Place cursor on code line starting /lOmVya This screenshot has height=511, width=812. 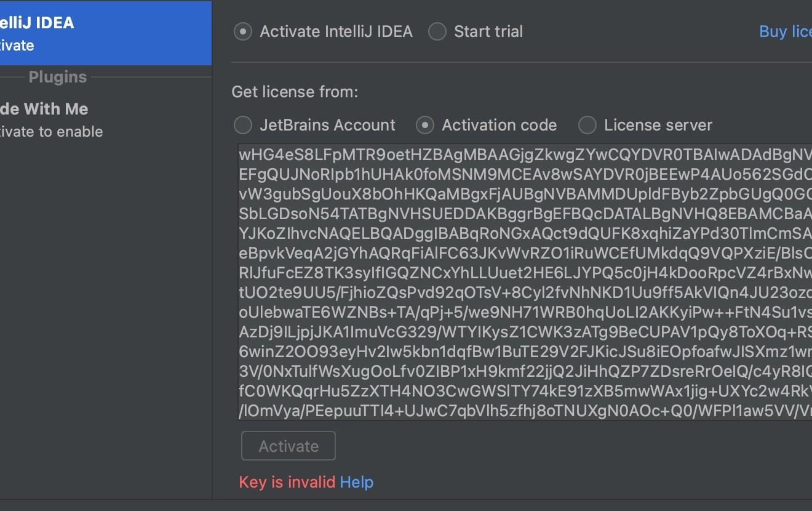click(x=525, y=410)
